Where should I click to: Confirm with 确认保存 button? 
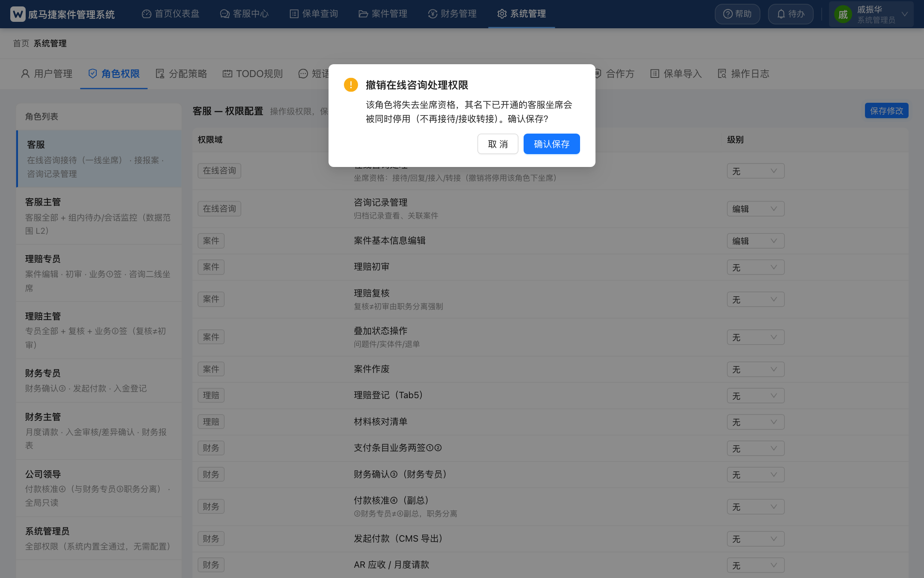pyautogui.click(x=551, y=144)
